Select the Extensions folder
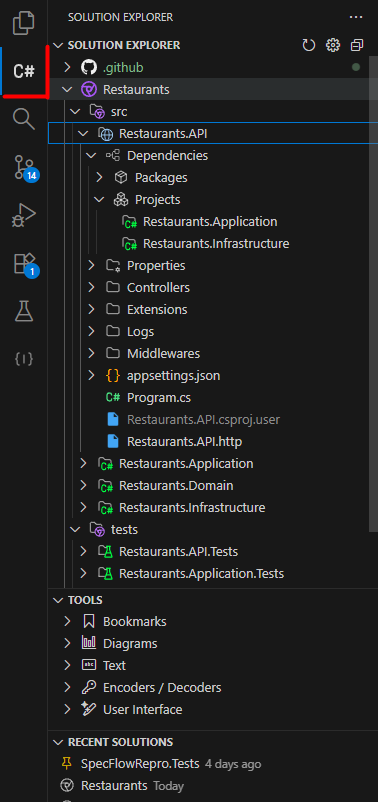The width and height of the screenshot is (378, 802). [157, 309]
